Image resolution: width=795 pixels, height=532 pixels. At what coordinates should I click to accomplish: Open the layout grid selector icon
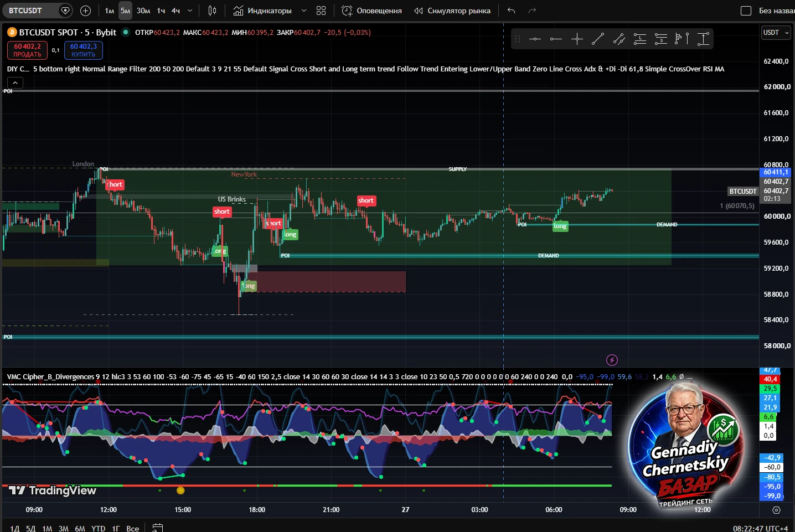[321, 11]
